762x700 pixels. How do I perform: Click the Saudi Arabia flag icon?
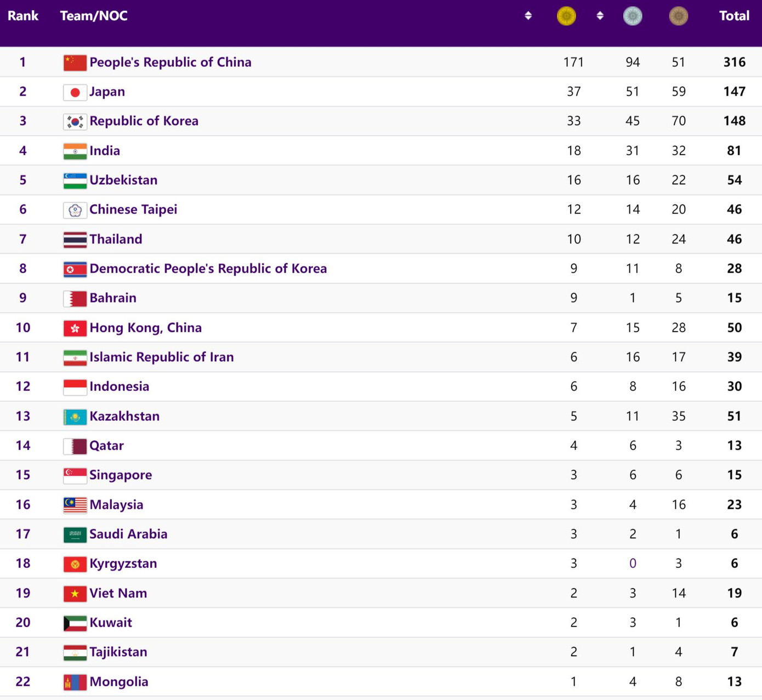[75, 534]
